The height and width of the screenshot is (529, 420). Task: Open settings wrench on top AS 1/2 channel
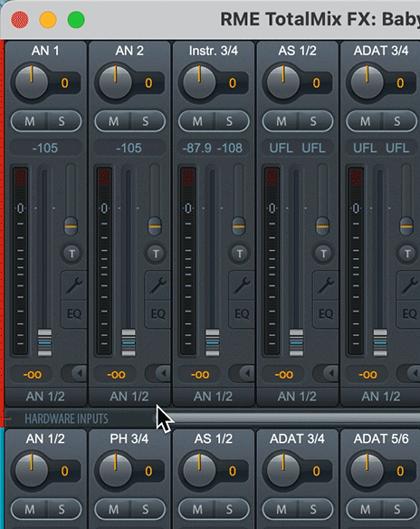click(326, 285)
